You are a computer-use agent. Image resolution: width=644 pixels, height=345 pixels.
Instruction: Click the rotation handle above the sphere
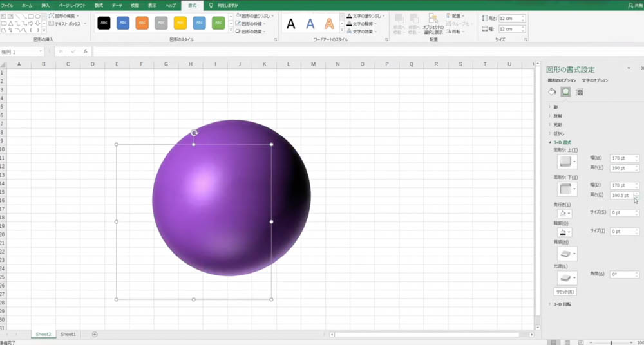[x=194, y=133]
